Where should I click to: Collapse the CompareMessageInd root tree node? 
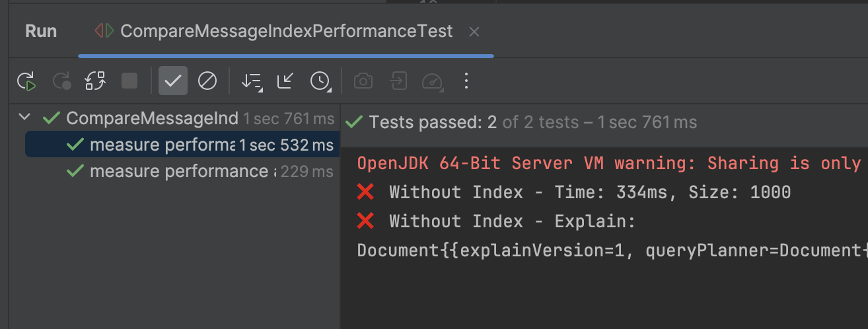tap(25, 118)
